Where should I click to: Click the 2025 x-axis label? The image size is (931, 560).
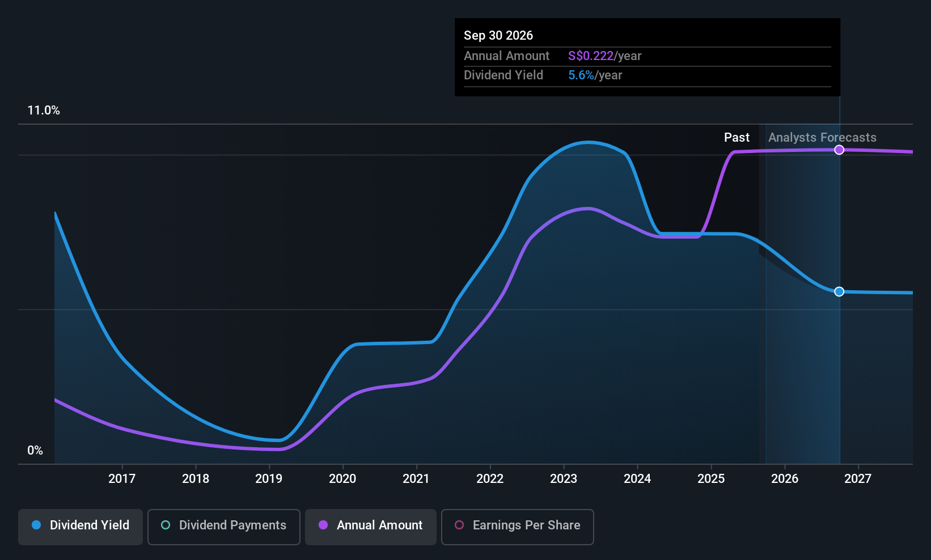pos(711,478)
